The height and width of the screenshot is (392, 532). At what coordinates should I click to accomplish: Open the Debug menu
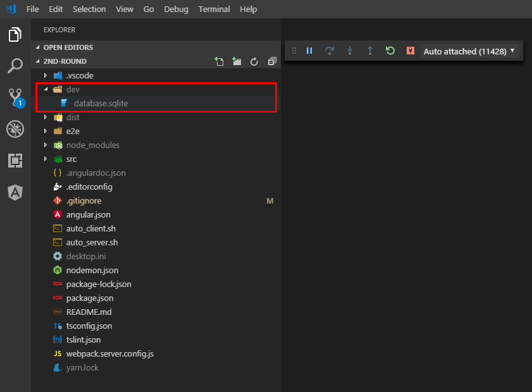pos(176,9)
